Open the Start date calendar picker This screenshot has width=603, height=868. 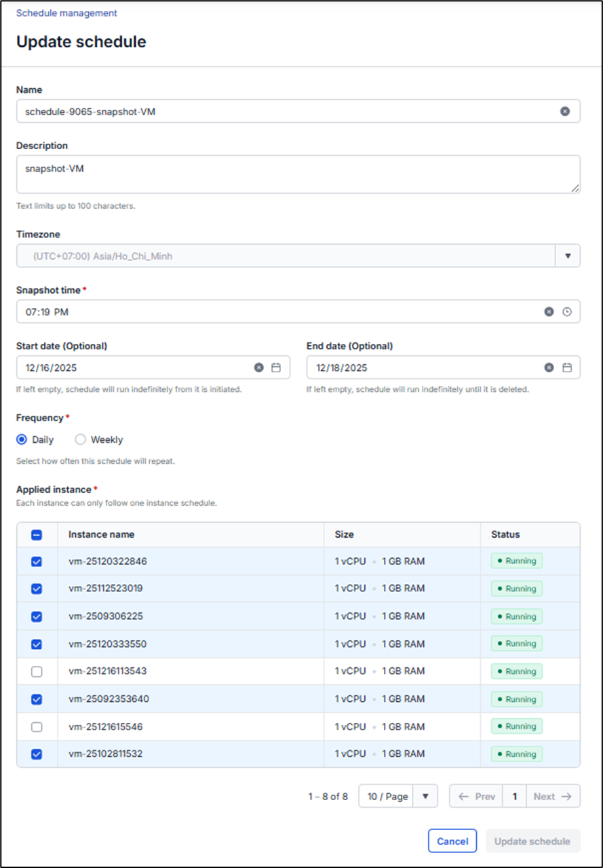276,368
